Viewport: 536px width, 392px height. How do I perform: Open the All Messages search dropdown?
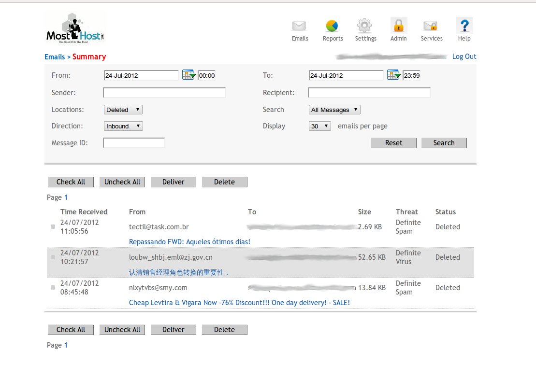point(334,110)
